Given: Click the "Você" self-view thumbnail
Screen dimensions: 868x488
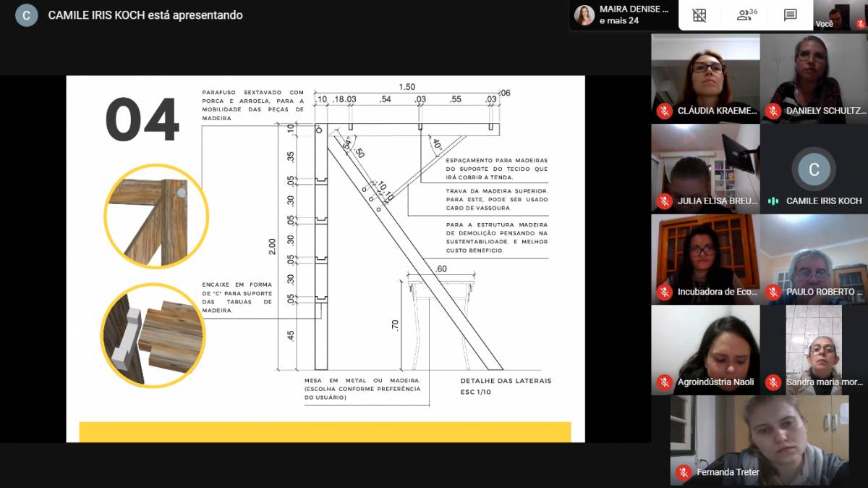Looking at the screenshot, I should [839, 14].
